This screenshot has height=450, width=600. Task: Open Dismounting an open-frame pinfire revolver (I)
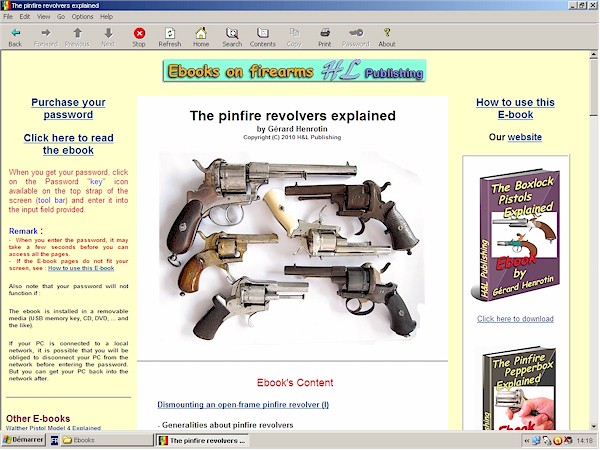[243, 404]
